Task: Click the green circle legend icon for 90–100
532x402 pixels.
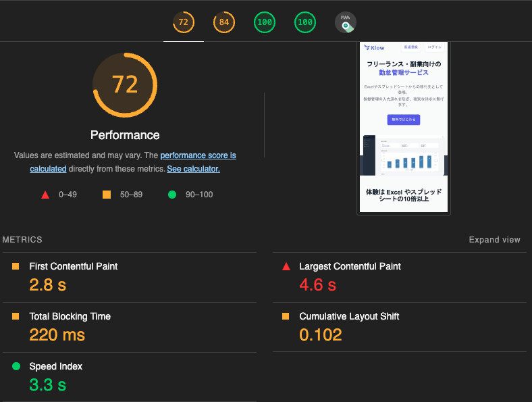Action: click(x=172, y=195)
